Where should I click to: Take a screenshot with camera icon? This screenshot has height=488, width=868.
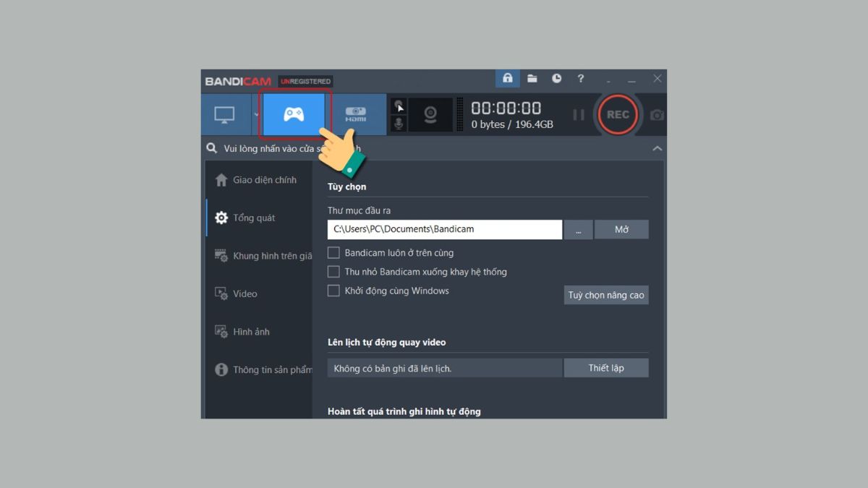coord(657,115)
